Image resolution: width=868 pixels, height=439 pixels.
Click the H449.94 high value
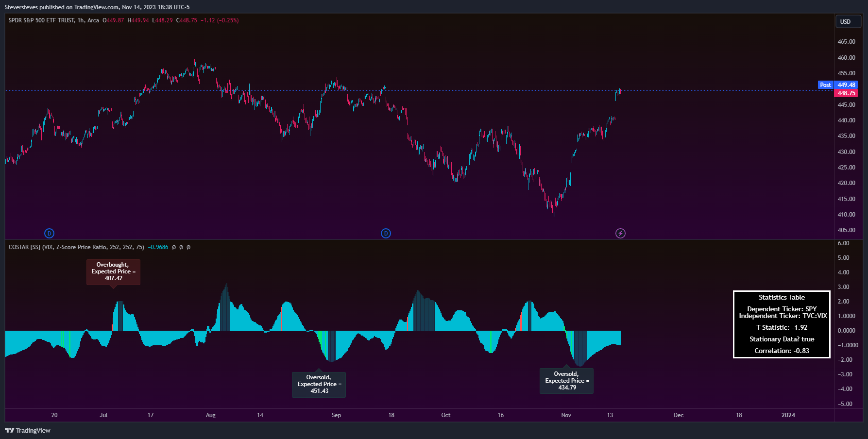coord(138,20)
